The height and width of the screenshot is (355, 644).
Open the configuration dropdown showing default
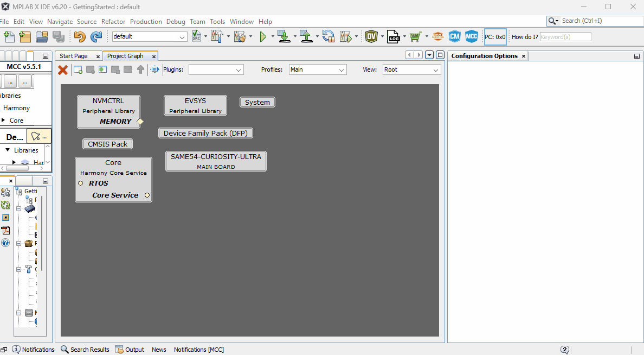(150, 36)
